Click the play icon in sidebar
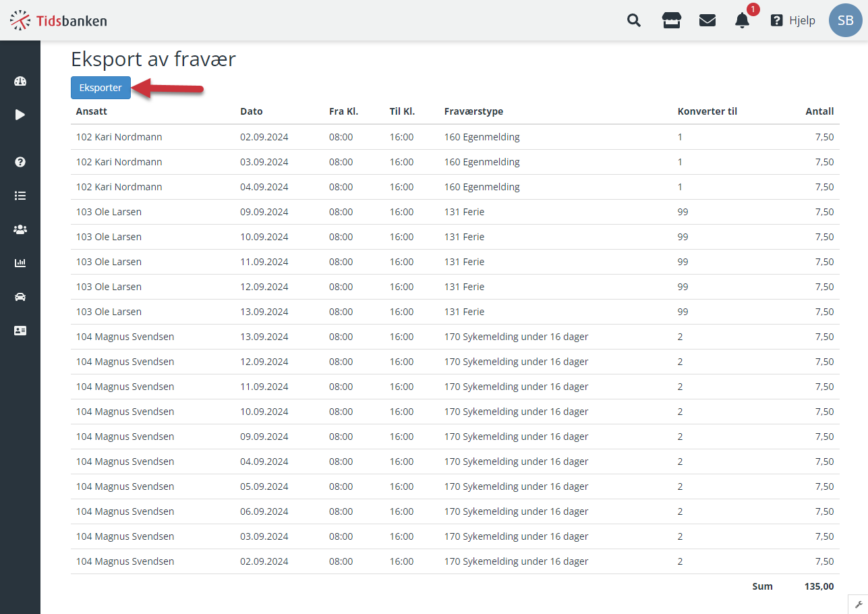This screenshot has width=868, height=614. [x=20, y=115]
